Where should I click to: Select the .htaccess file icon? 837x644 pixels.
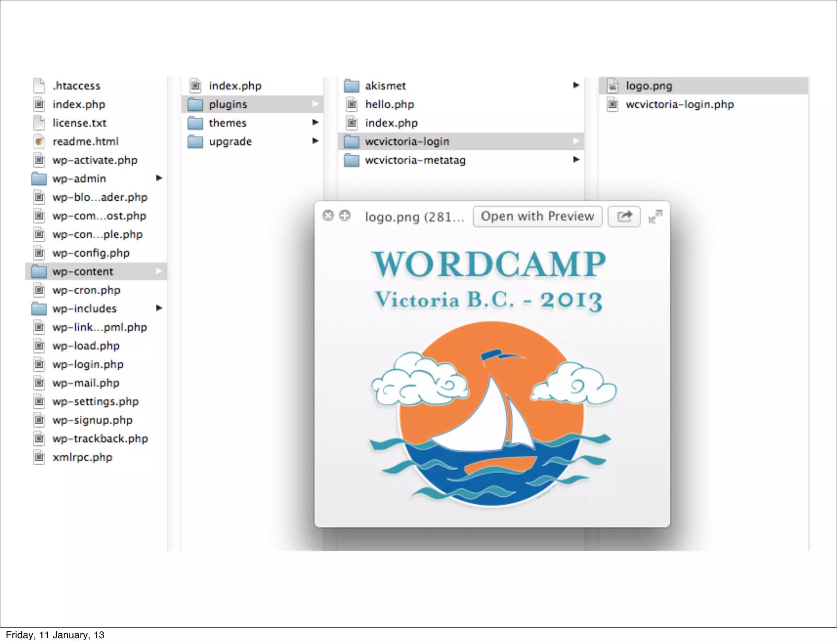tap(39, 86)
